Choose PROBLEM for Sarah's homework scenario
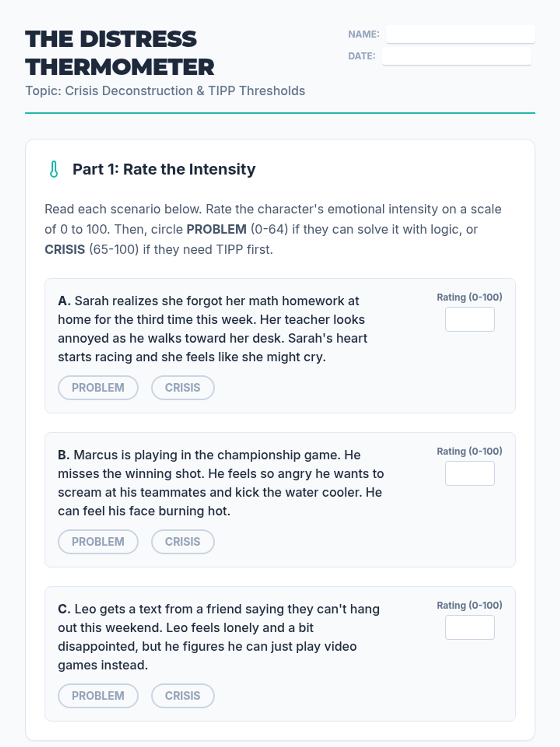 [x=98, y=388]
